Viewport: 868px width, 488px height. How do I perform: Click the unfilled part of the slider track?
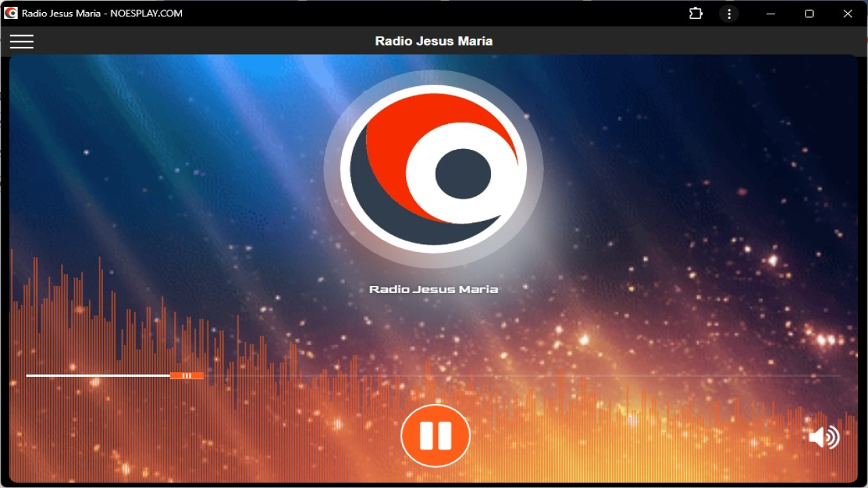(522, 375)
